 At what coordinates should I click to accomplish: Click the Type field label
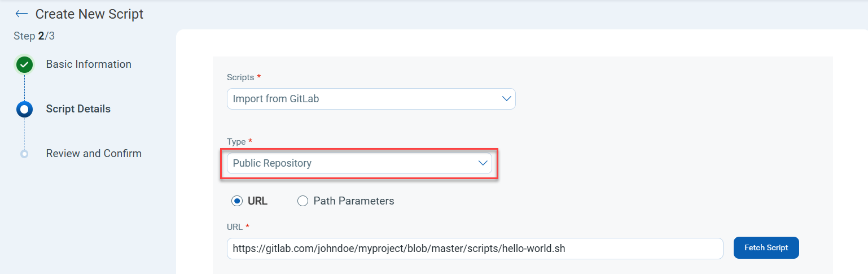(236, 141)
